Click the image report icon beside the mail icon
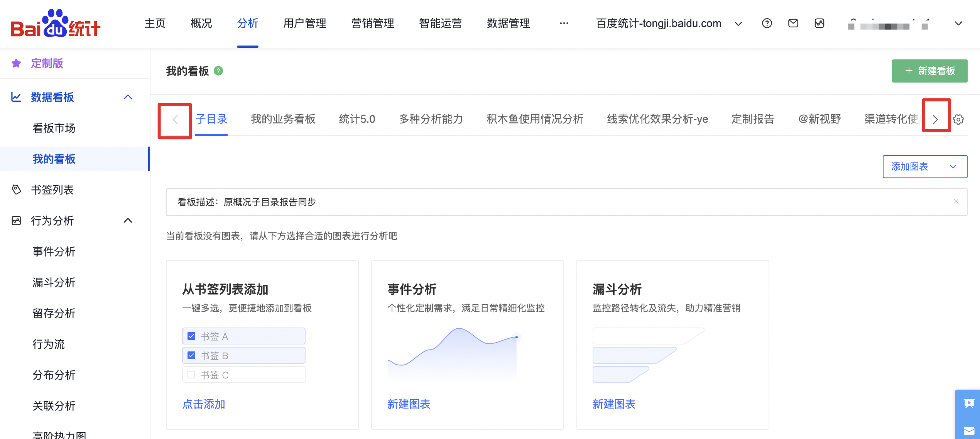Screen dimensions: 980x439 pyautogui.click(x=819, y=24)
